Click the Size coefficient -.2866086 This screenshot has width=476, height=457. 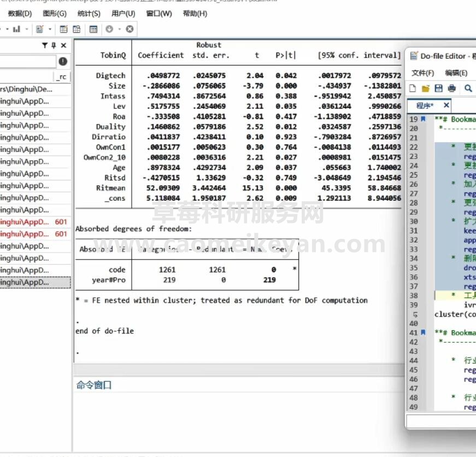tap(161, 86)
